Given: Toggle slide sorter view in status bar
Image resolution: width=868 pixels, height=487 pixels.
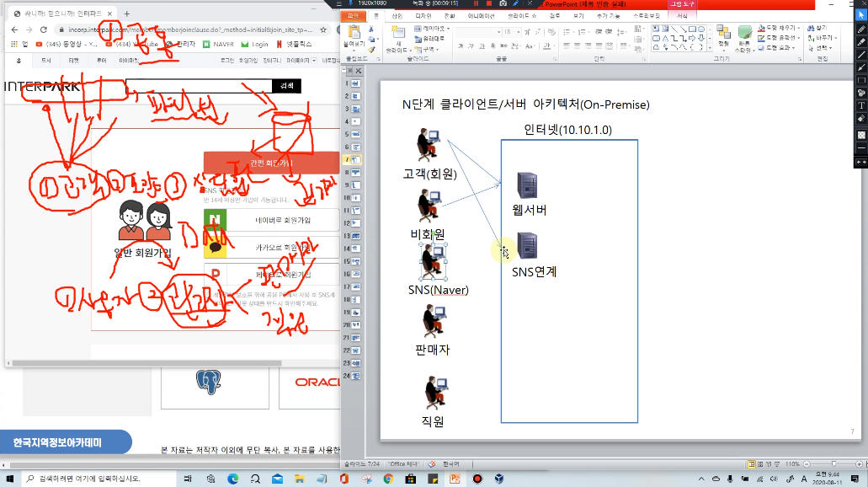Looking at the screenshot, I should coord(760,463).
